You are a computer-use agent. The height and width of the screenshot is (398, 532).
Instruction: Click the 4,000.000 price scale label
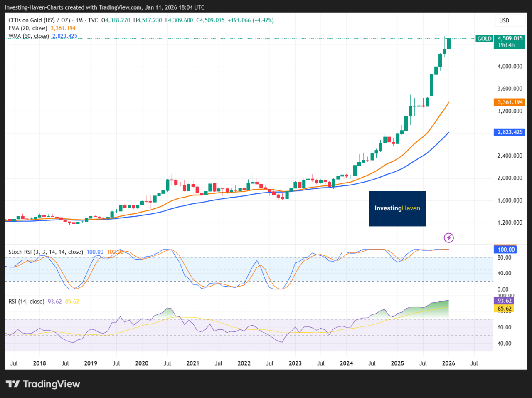[x=510, y=67]
